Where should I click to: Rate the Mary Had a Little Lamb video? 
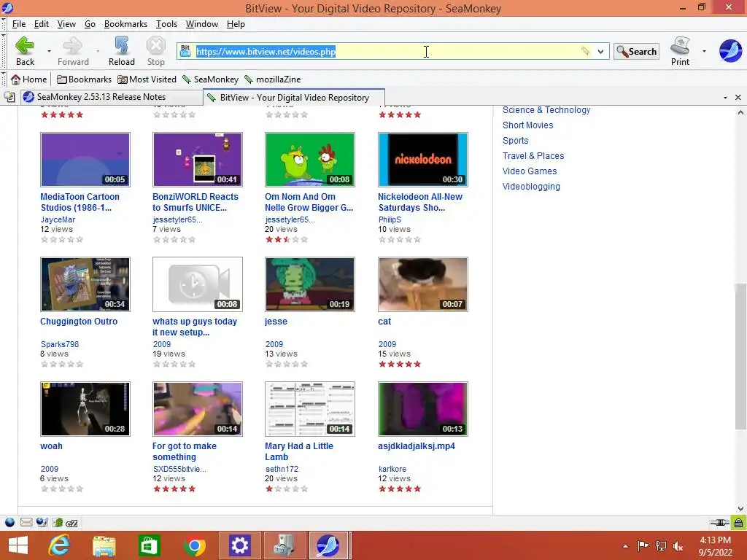point(286,489)
